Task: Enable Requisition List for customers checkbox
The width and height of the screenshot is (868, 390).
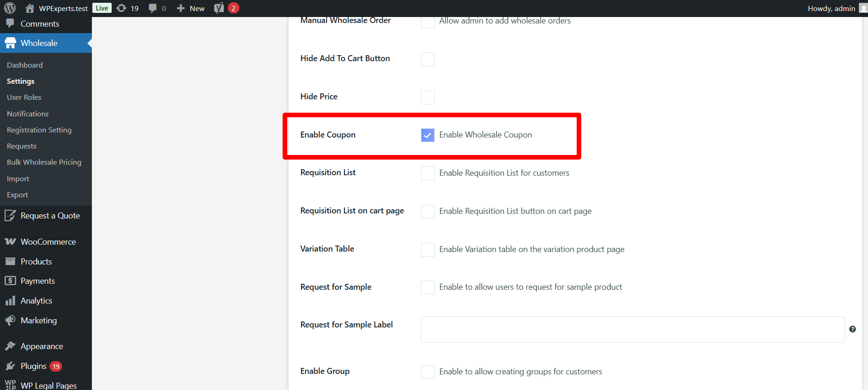Action: [428, 173]
